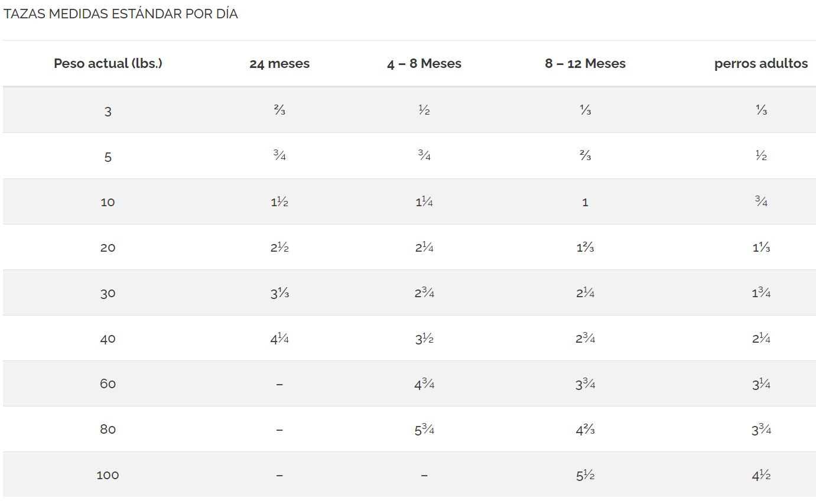Select the 10 lbs weight row label
The width and height of the screenshot is (816, 504).
pyautogui.click(x=108, y=202)
